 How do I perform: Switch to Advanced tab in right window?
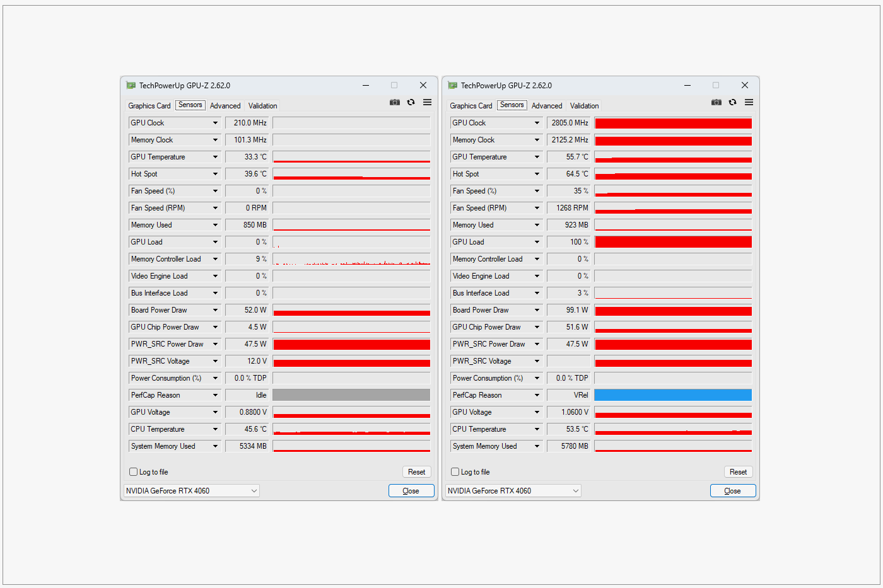[547, 106]
